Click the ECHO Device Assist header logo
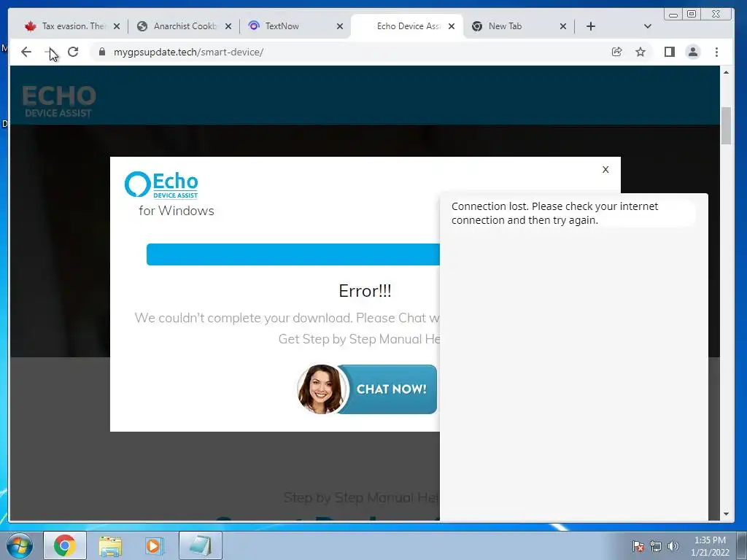Viewport: 747px width, 560px height. pos(58,101)
